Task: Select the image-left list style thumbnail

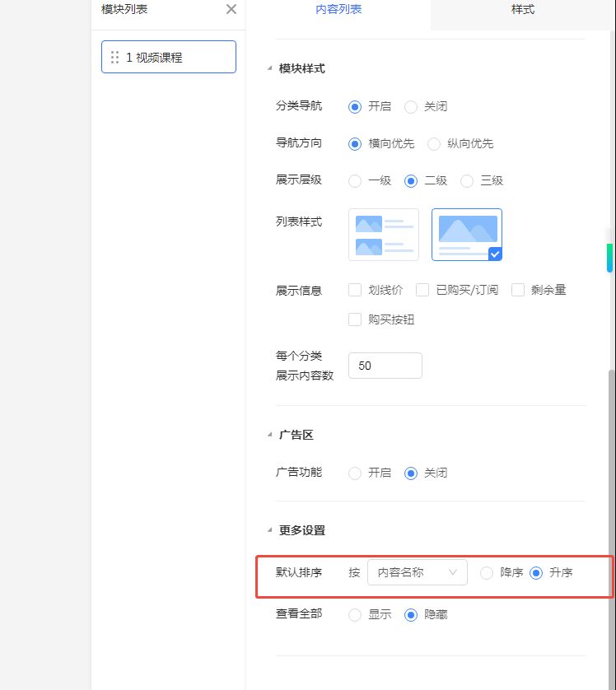Action: coord(383,235)
